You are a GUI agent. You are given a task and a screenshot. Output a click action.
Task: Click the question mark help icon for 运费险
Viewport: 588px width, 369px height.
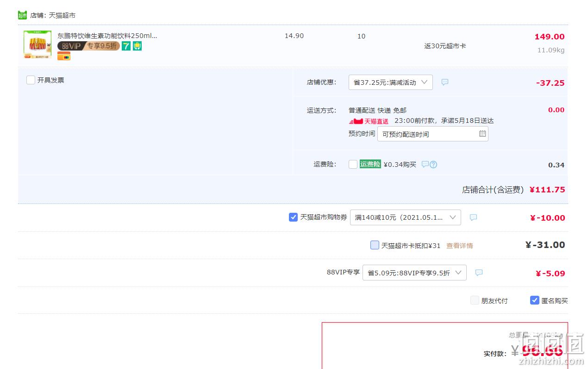point(433,164)
